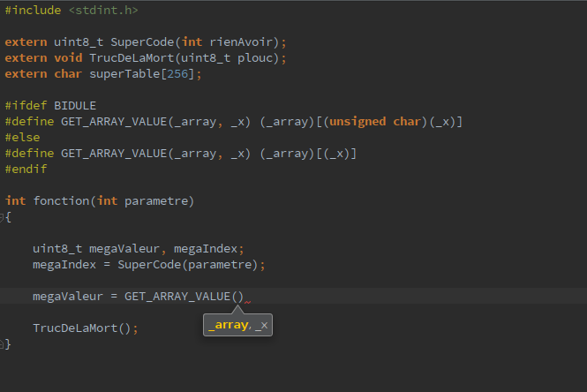Viewport: 587px width, 392px height.
Task: Click the red error squiggle after GET_ARRAY_VALUE()
Action: coord(247,302)
